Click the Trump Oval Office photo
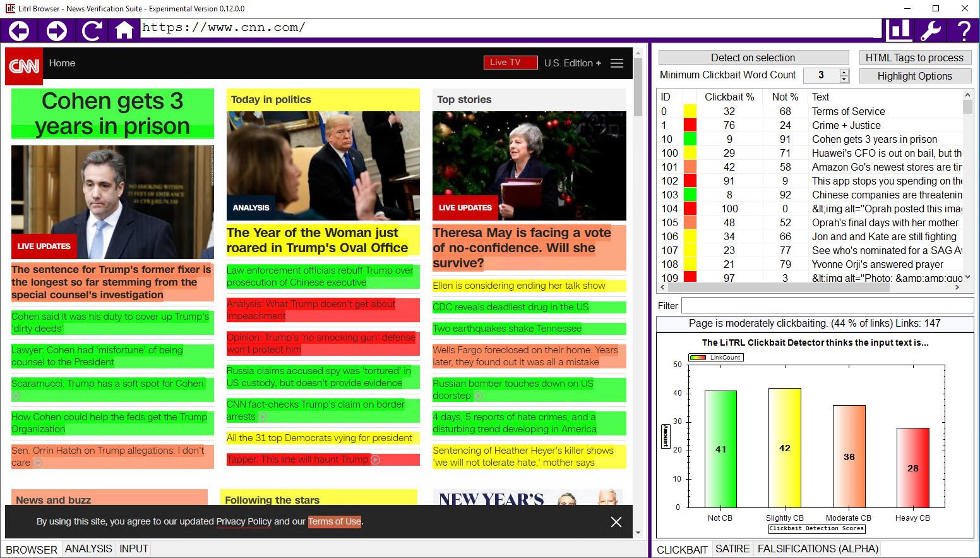This screenshot has height=558, width=980. tap(323, 166)
